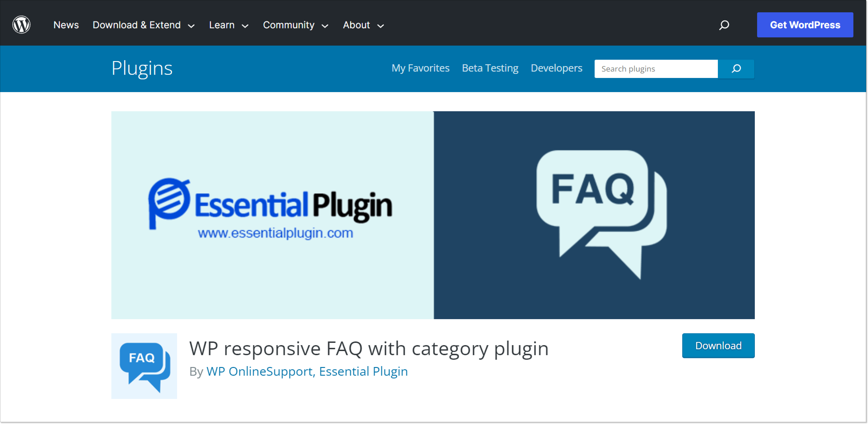Submit plugin search with magnifier button
The image size is (868, 424).
736,69
